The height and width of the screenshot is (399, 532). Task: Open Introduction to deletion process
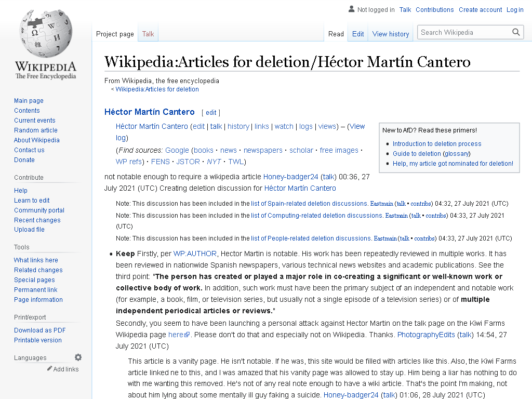pos(436,143)
